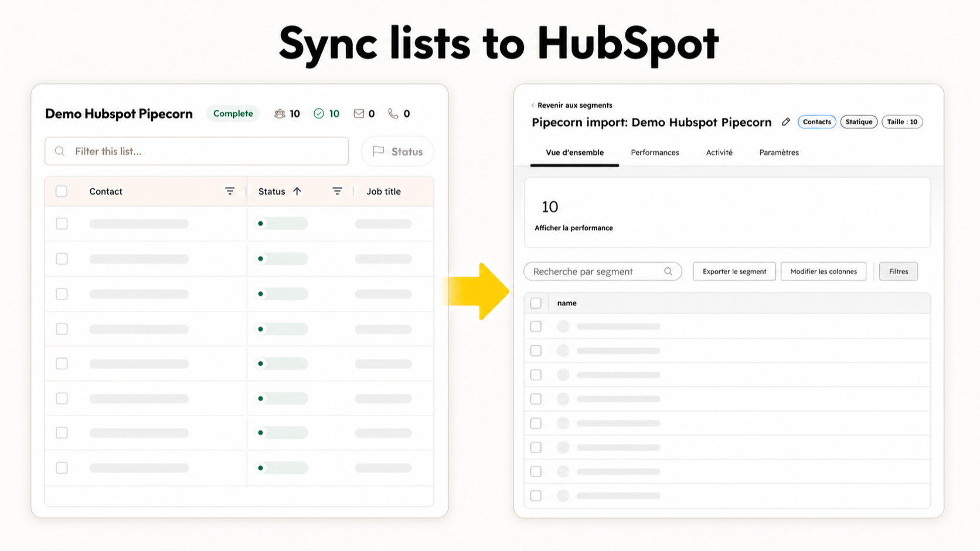
Task: Focus the Recherche par segment field
Action: pyautogui.click(x=603, y=271)
